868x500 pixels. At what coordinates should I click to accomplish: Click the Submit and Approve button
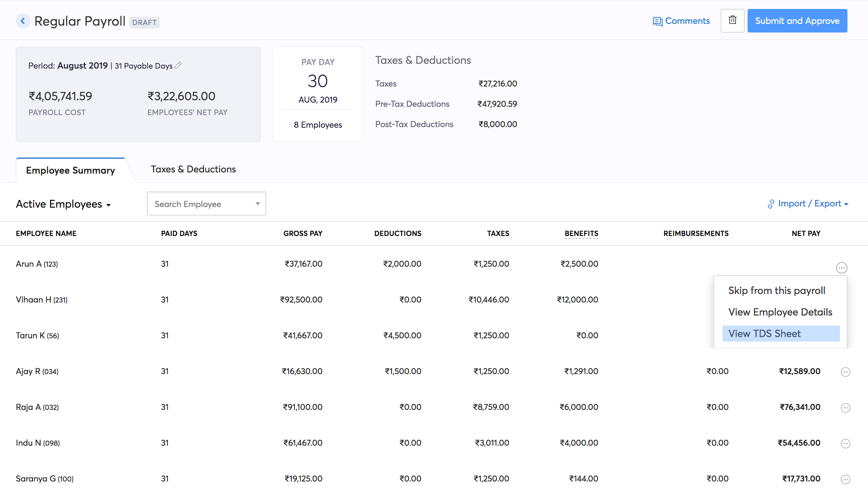[x=797, y=21]
